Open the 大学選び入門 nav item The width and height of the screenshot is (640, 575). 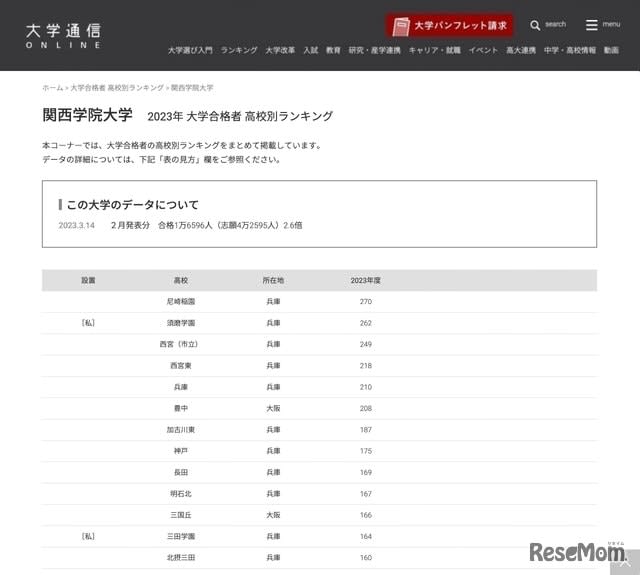190,50
